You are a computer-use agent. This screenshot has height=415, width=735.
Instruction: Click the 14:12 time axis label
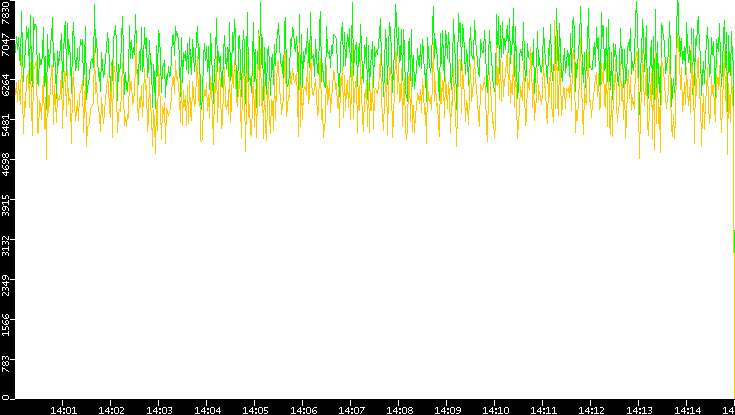[x=591, y=410]
